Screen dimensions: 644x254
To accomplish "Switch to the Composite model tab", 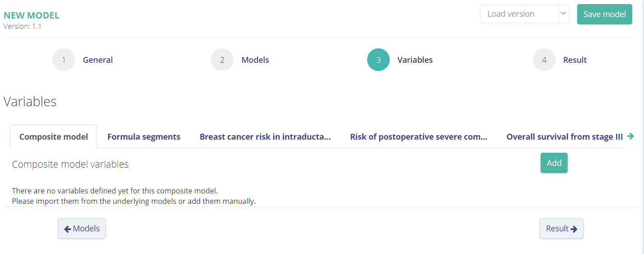I will 54,136.
